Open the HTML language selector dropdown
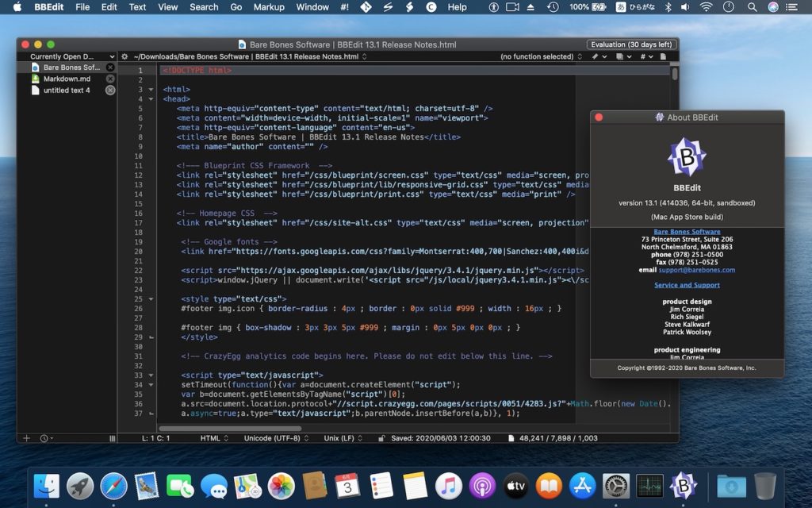 (x=213, y=438)
